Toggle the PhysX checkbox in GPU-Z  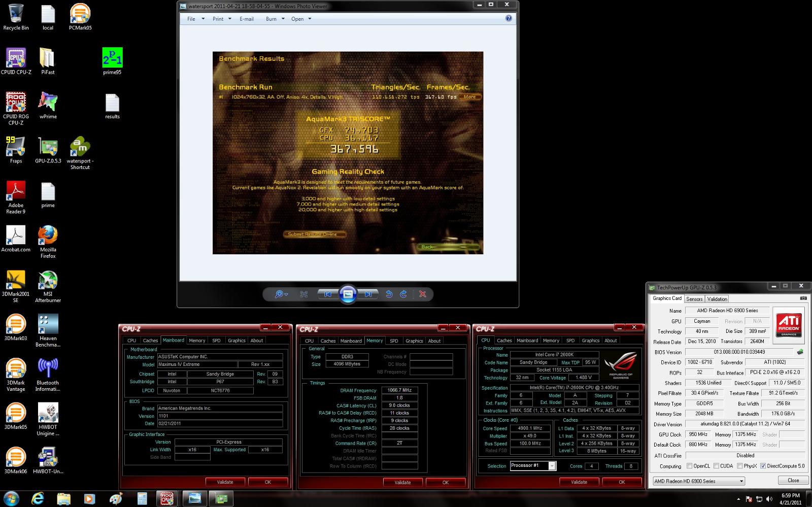pos(739,466)
